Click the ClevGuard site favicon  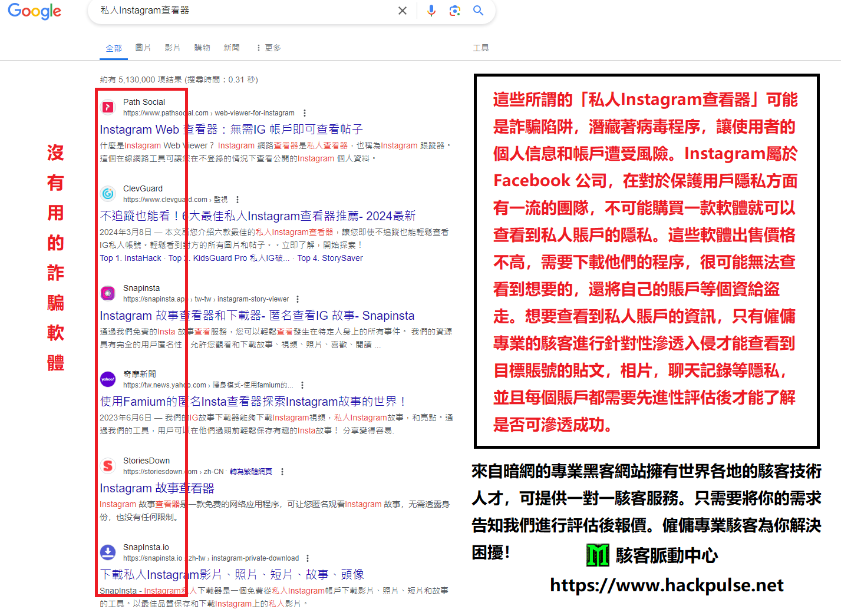108,193
